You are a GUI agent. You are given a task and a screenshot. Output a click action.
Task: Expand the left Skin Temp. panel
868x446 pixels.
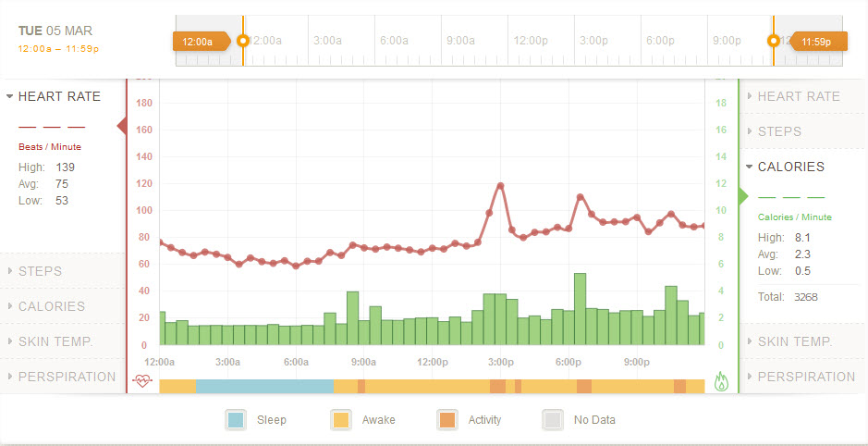(x=55, y=341)
